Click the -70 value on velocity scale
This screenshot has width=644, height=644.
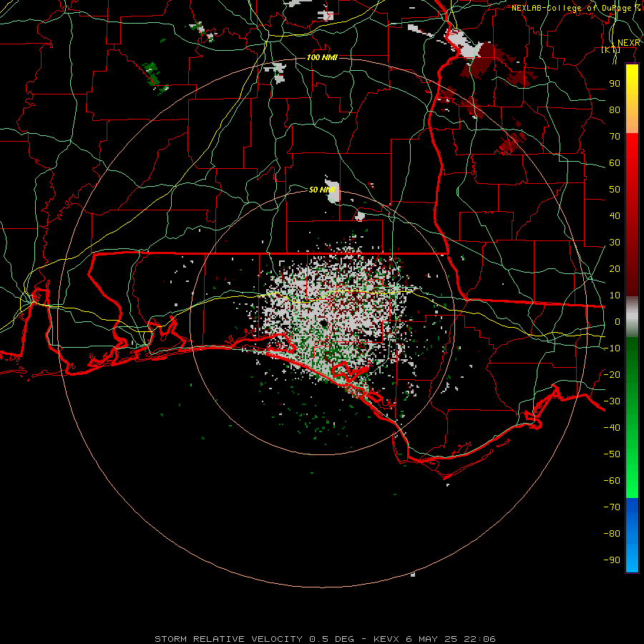[612, 507]
